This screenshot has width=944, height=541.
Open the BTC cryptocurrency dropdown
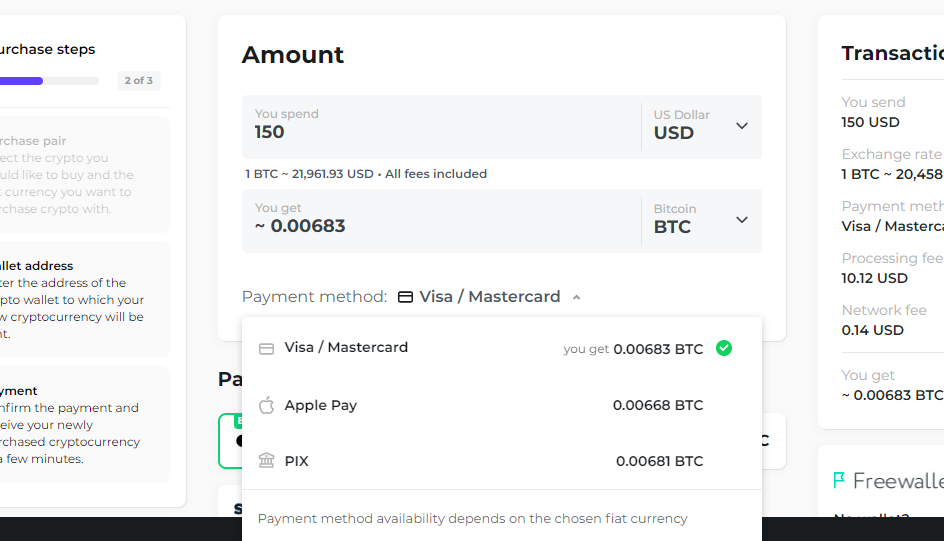[x=701, y=220]
